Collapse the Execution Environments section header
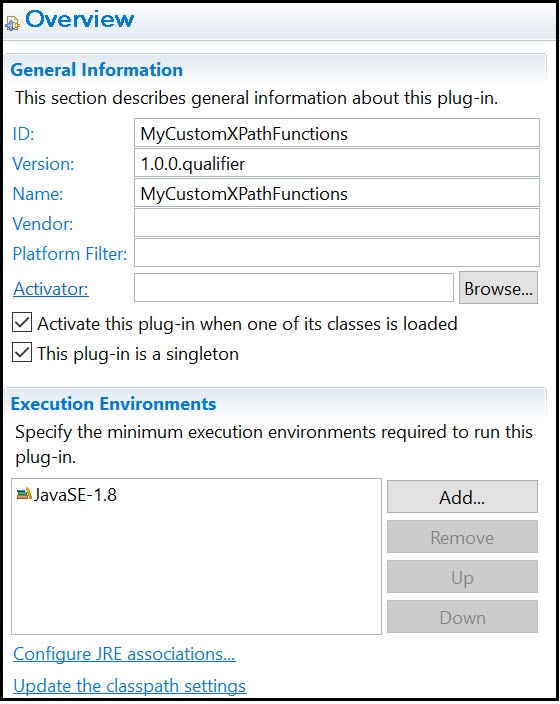 tap(113, 404)
